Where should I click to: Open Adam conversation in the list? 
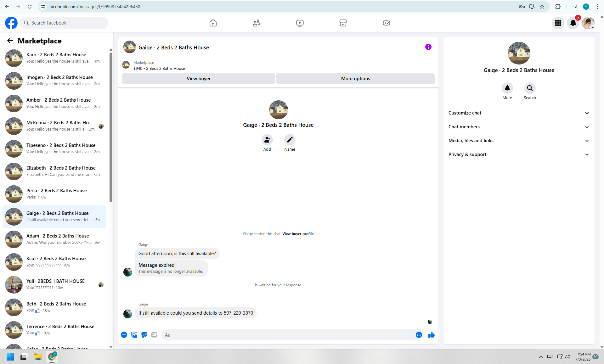[54, 239]
